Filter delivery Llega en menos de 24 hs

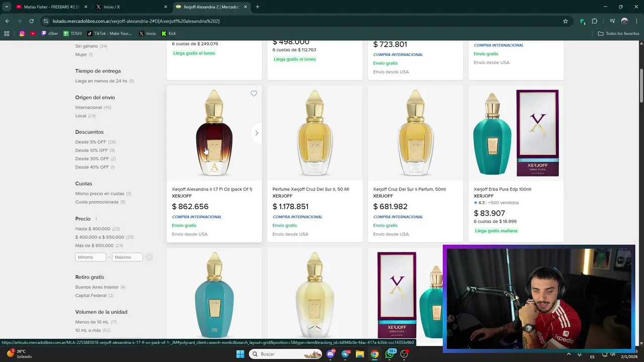(x=105, y=81)
